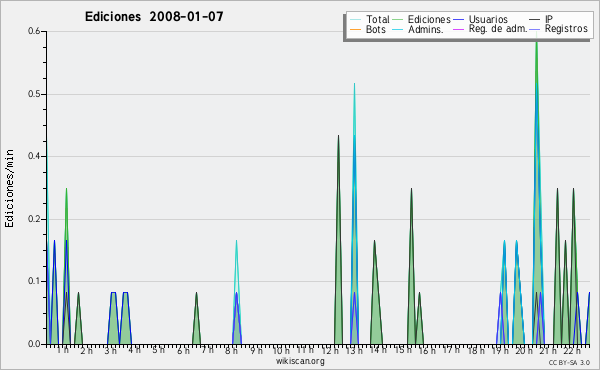The image size is (600, 370).
Task: Click the '14 h' x-axis label
Action: click(x=378, y=350)
